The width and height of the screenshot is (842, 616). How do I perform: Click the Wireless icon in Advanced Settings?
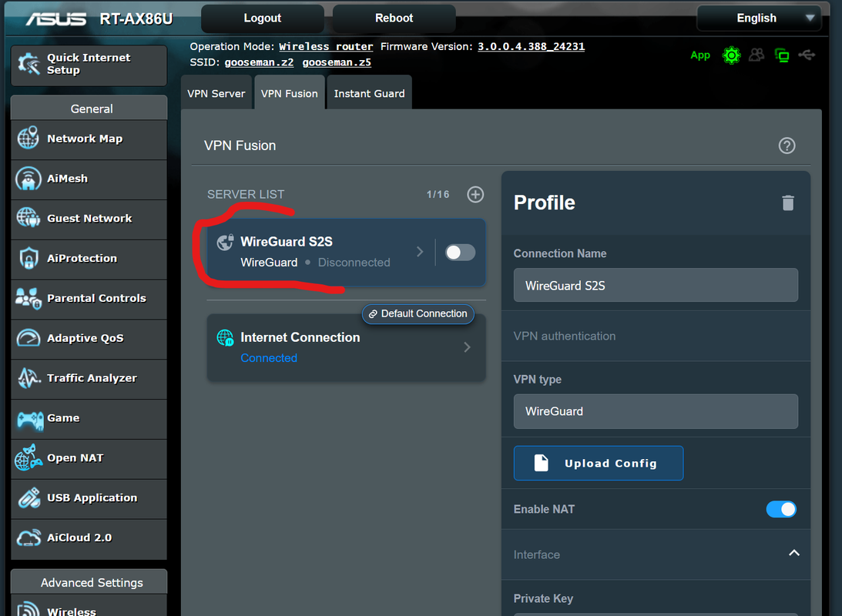[28, 608]
